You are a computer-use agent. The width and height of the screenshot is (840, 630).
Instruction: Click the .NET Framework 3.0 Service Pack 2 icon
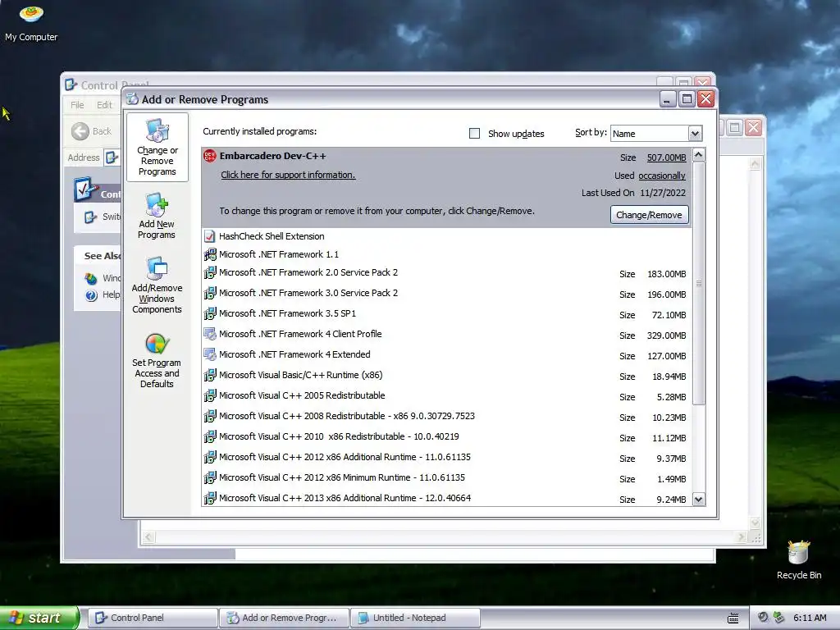[x=209, y=293]
